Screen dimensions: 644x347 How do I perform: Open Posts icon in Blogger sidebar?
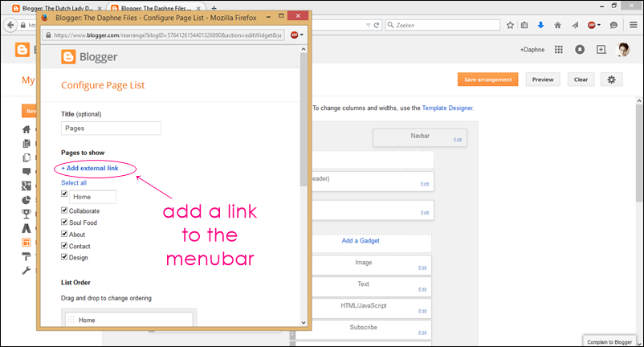[x=26, y=143]
